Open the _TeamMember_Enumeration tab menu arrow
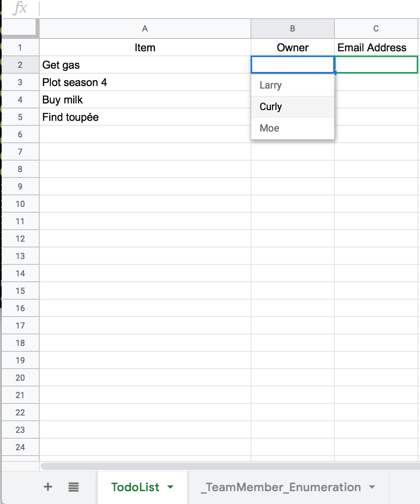 pyautogui.click(x=372, y=487)
